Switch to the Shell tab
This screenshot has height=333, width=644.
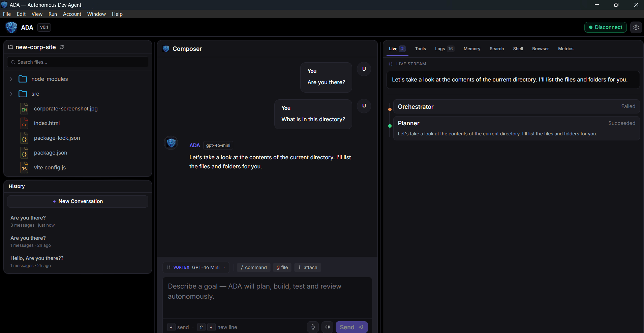(518, 49)
